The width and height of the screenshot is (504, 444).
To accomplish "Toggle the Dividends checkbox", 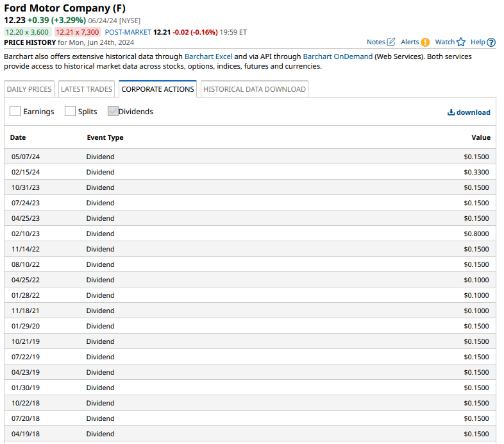I will 113,111.
